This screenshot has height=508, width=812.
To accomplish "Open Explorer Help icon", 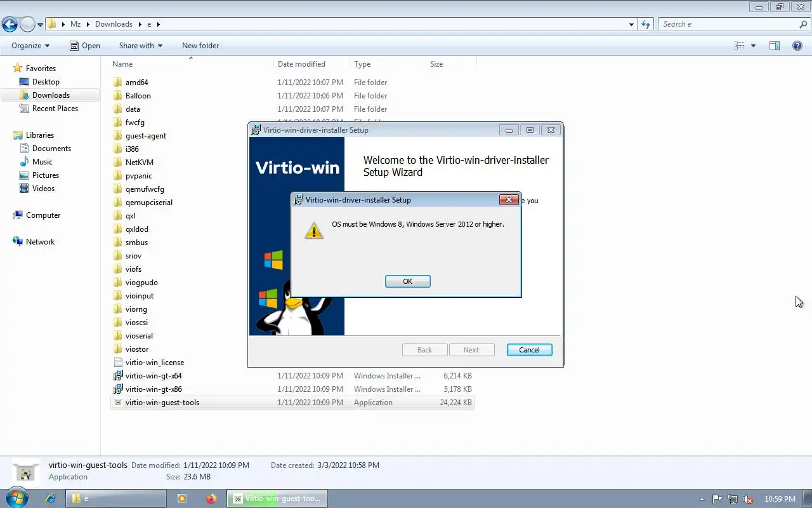I will pyautogui.click(x=797, y=46).
